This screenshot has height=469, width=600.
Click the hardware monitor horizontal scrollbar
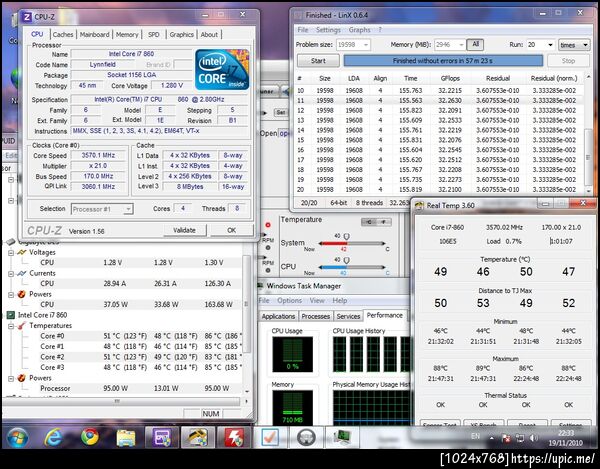point(121,401)
